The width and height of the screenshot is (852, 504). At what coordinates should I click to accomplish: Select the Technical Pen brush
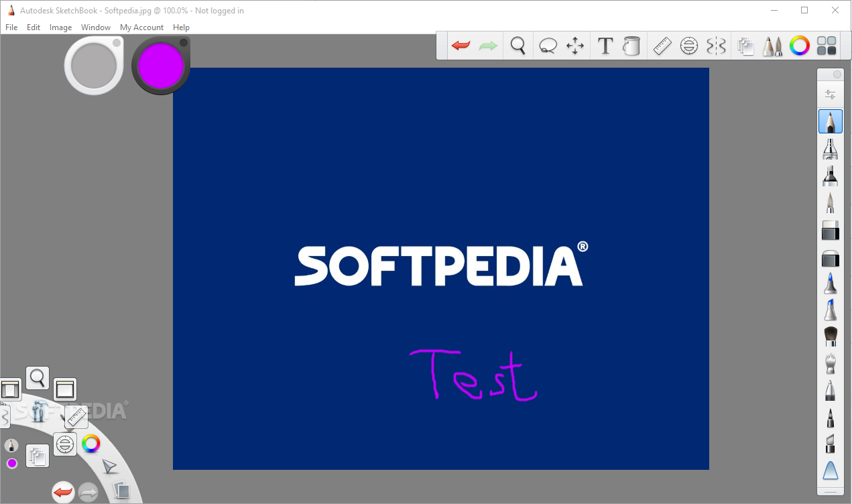pyautogui.click(x=831, y=391)
